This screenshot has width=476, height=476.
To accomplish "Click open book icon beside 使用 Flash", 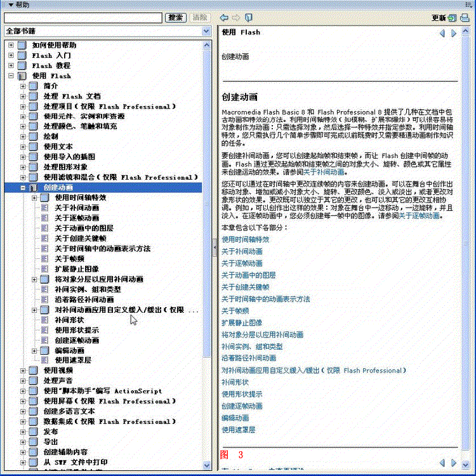I will (22, 76).
